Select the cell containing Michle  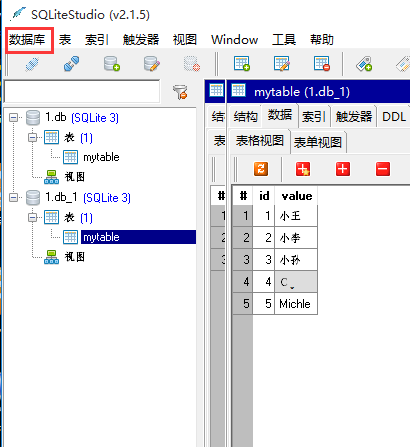tap(296, 304)
